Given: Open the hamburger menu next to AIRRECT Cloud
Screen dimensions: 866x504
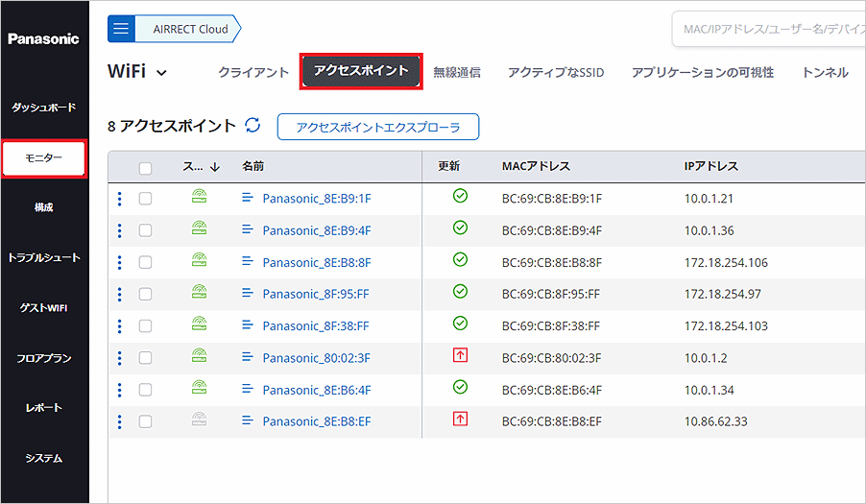Looking at the screenshot, I should [121, 29].
